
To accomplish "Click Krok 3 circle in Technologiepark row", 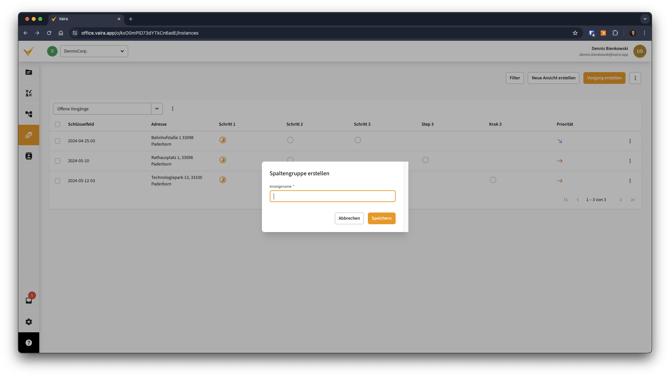I will point(493,180).
